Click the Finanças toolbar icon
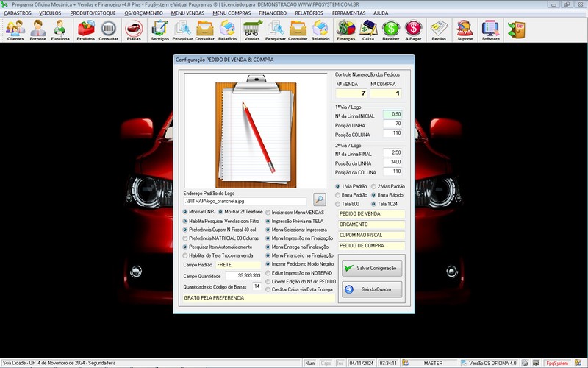The height and width of the screenshot is (368, 588). tap(345, 29)
